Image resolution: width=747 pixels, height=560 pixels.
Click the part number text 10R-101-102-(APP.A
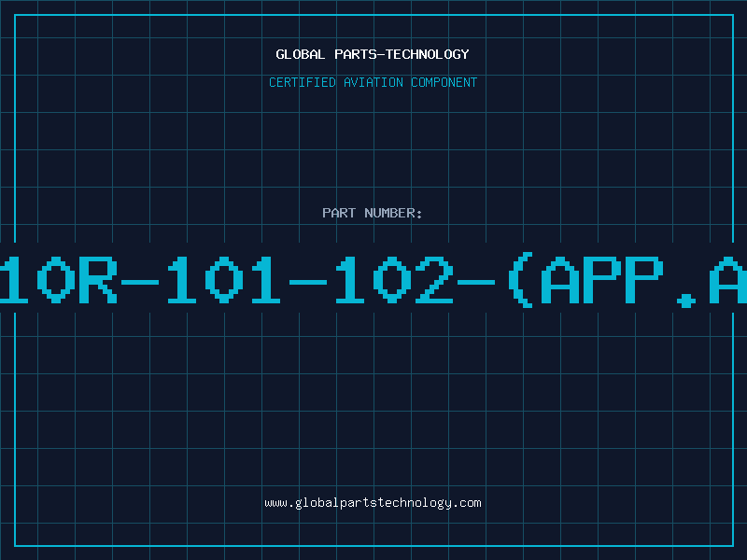tap(373, 280)
